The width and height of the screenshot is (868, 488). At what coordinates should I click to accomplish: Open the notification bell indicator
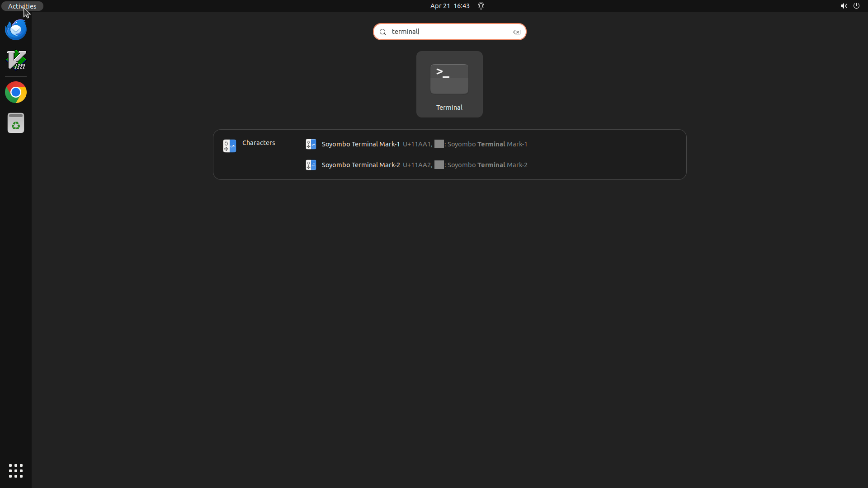(481, 6)
